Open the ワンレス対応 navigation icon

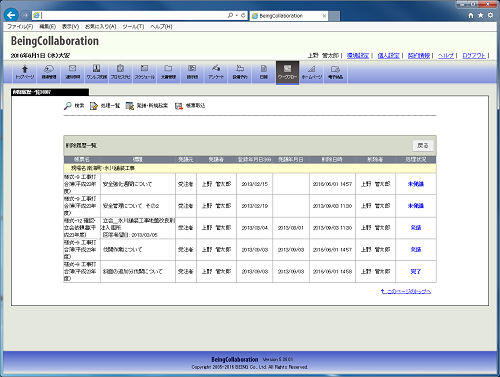96,68
